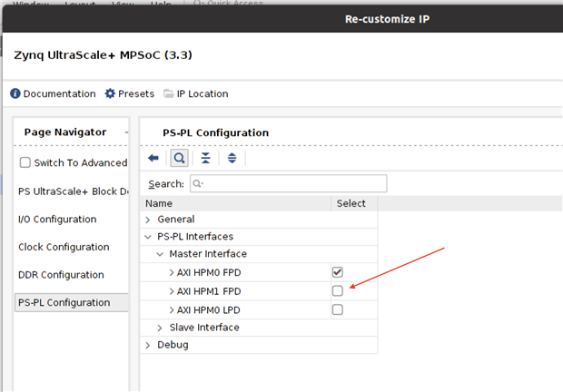Toggle the search magnifier toolbar icon
This screenshot has height=392, width=563.
click(x=179, y=158)
